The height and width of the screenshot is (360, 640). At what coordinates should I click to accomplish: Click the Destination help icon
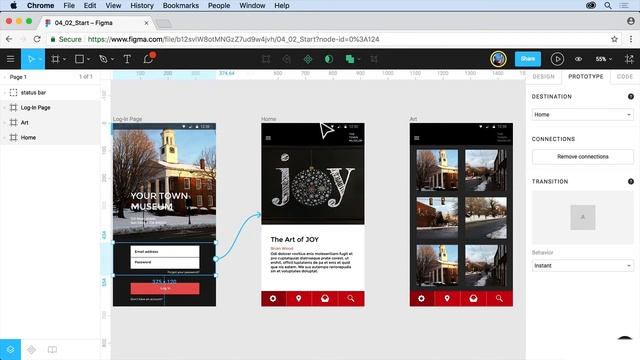631,97
